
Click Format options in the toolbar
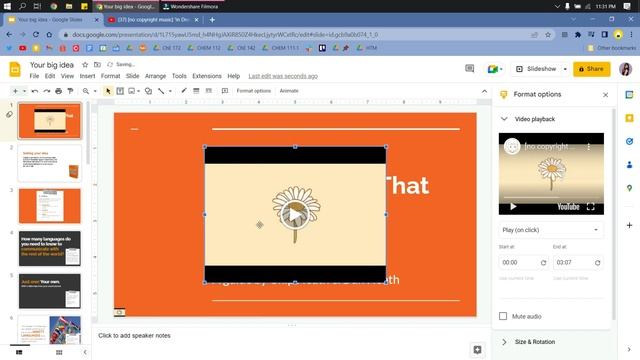(x=253, y=91)
